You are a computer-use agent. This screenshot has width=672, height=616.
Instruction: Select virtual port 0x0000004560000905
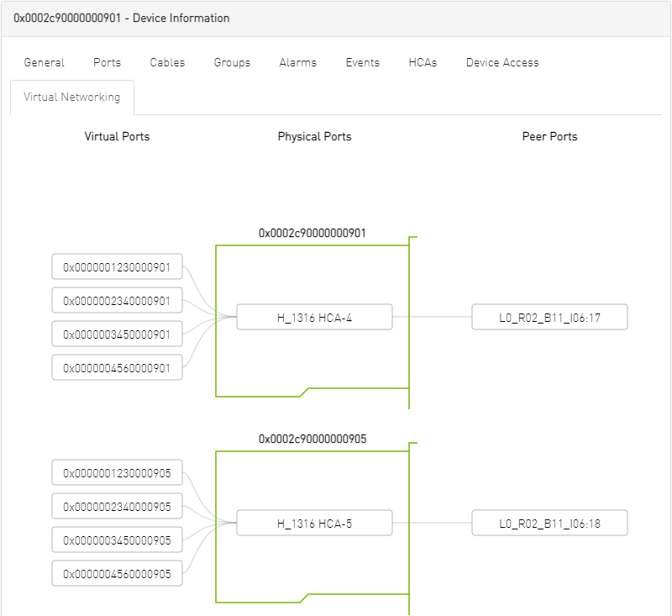117,572
